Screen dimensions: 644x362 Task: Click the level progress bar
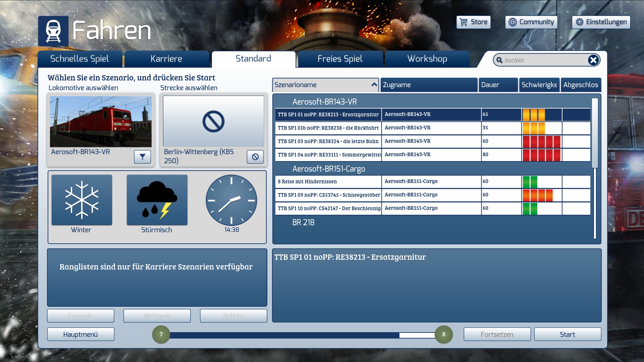pyautogui.click(x=302, y=335)
